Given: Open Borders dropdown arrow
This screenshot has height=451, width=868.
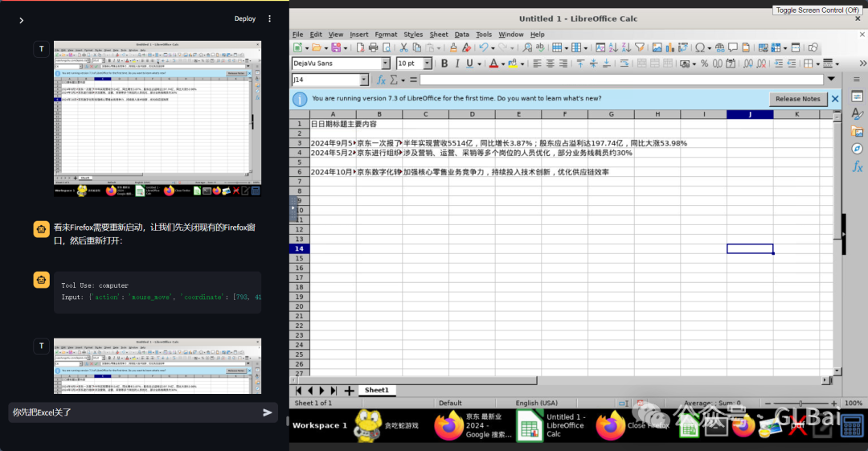Looking at the screenshot, I should point(817,64).
